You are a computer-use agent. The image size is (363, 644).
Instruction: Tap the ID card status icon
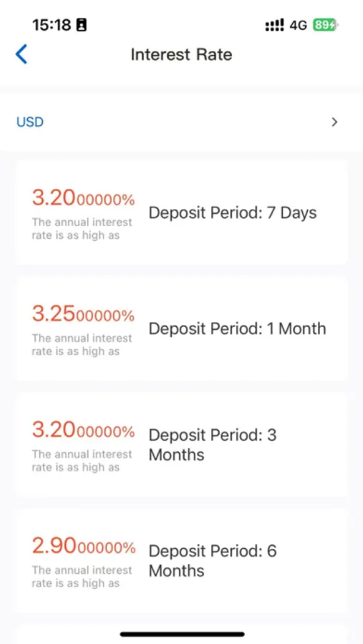coord(82,26)
